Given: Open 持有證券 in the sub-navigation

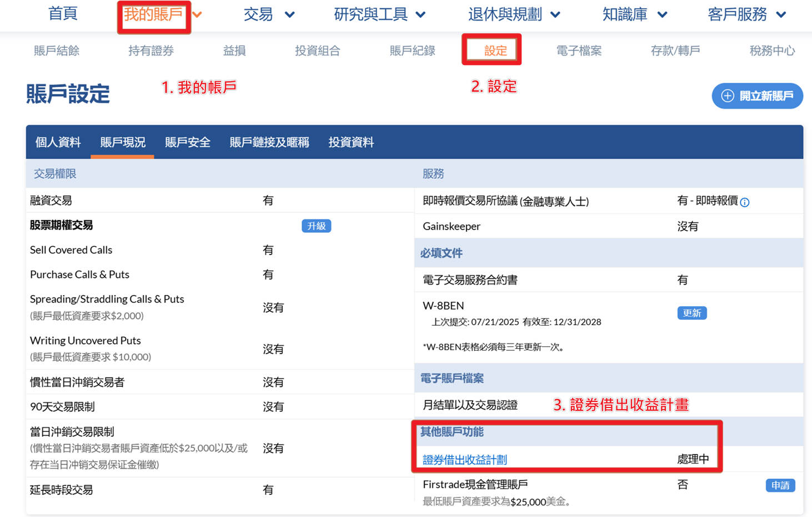Looking at the screenshot, I should (x=151, y=51).
